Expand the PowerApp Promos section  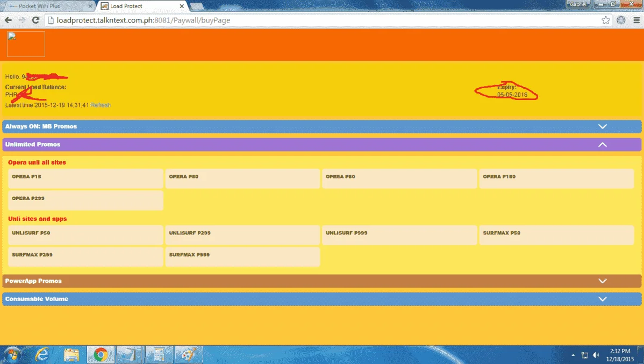point(322,281)
